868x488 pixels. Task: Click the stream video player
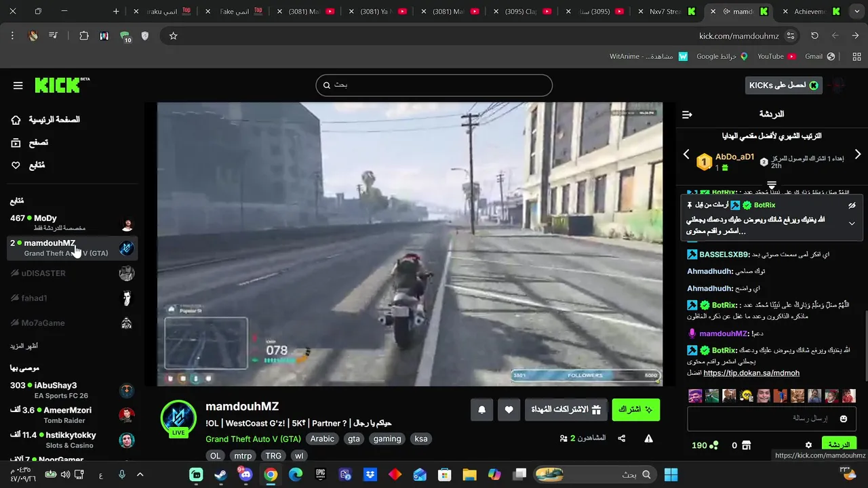tap(410, 244)
